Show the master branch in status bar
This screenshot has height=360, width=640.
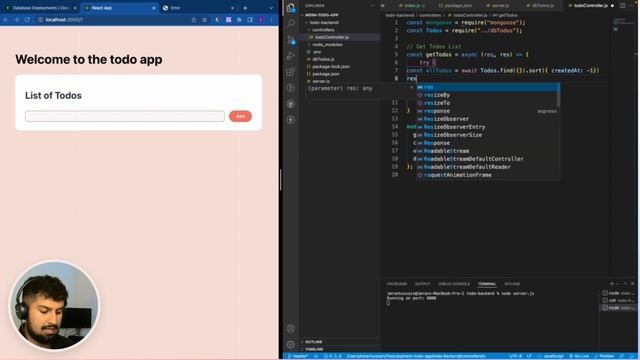[x=298, y=356]
